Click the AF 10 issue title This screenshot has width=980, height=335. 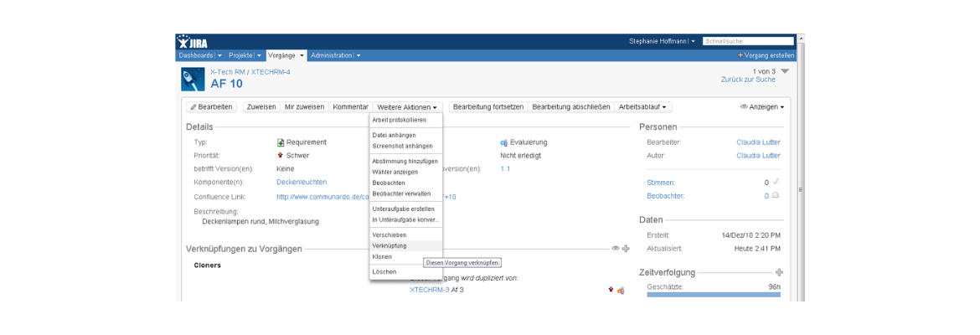[x=226, y=85]
